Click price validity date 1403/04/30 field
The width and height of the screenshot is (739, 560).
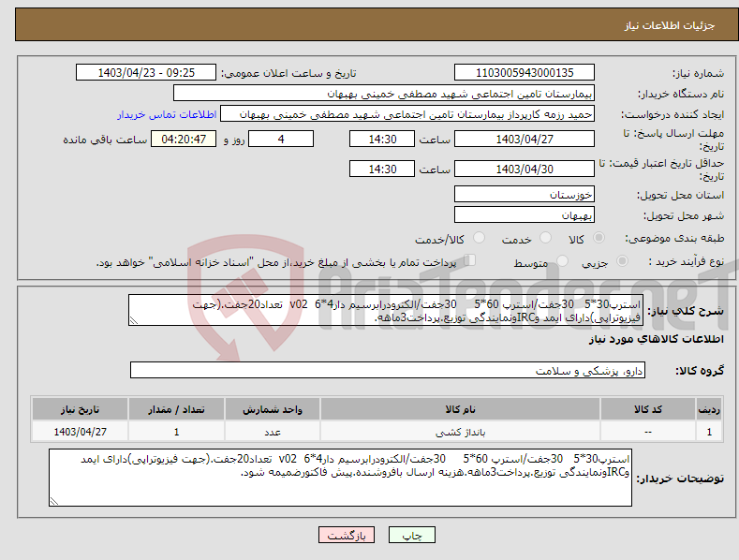525,169
